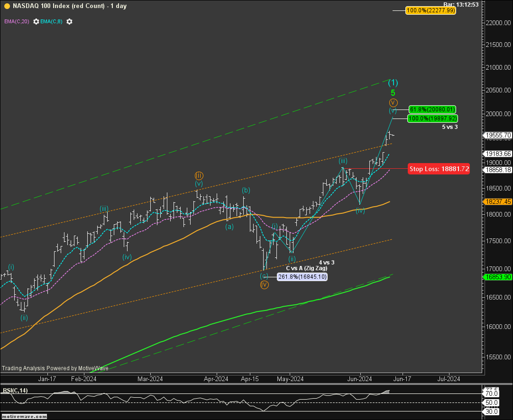Screen dimensions: 513x420
Task: Click the Apr-15 date axis label
Action: tap(250, 379)
